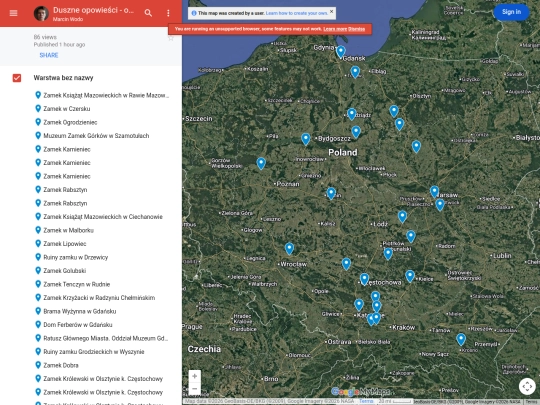Zoom out with the minus button

coord(195,389)
